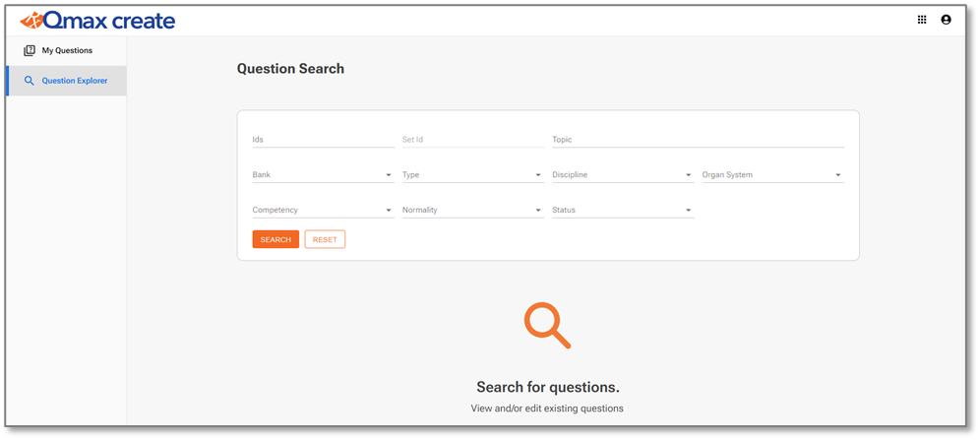980x440 pixels.
Task: Focus the Topic input field
Action: [x=699, y=140]
